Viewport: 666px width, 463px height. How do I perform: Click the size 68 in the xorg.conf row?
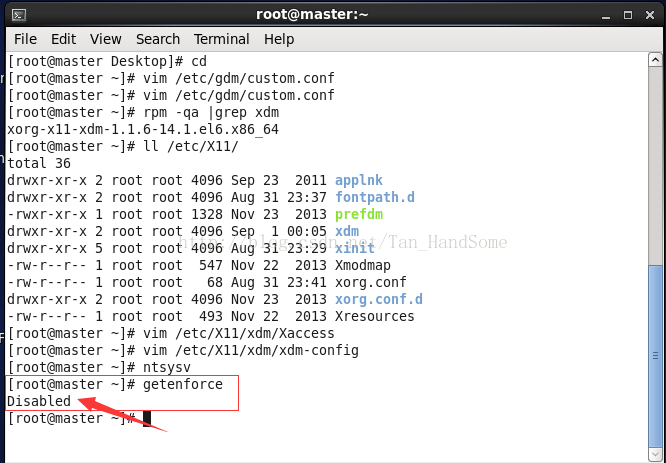click(214, 282)
